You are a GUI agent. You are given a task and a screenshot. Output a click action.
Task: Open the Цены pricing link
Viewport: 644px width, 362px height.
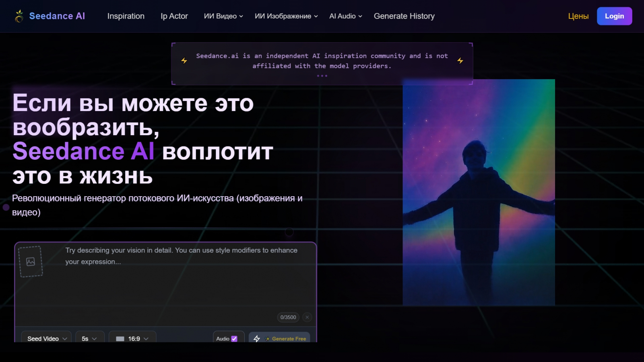point(578,16)
